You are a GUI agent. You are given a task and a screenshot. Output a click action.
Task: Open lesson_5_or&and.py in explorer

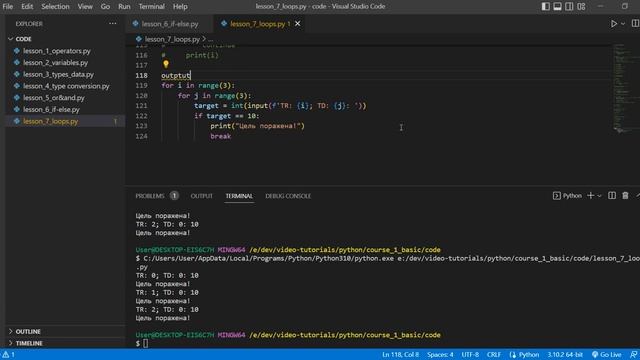[x=54, y=98]
